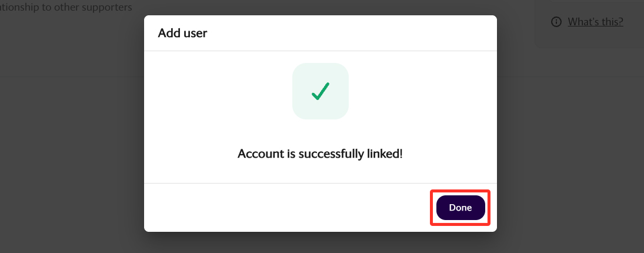Image resolution: width=644 pixels, height=253 pixels.
Task: Click the dimmed card containing What's this
Action: click(590, 24)
